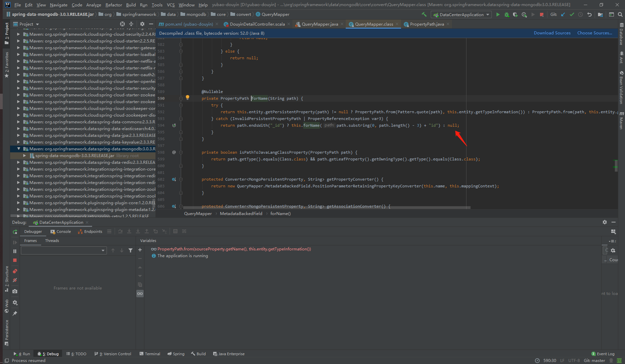Screen dimensions: 625x364
Task: Run with coverage shield icon
Action: point(515,14)
